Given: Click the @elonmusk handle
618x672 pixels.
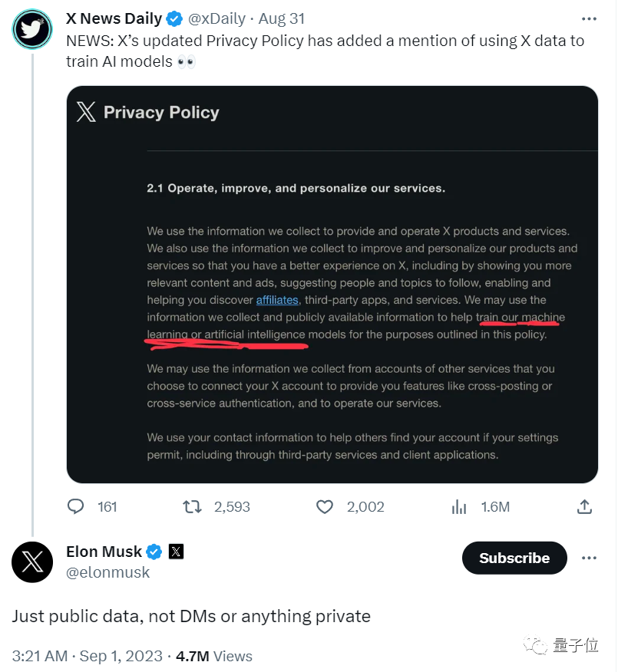Looking at the screenshot, I should click(108, 572).
